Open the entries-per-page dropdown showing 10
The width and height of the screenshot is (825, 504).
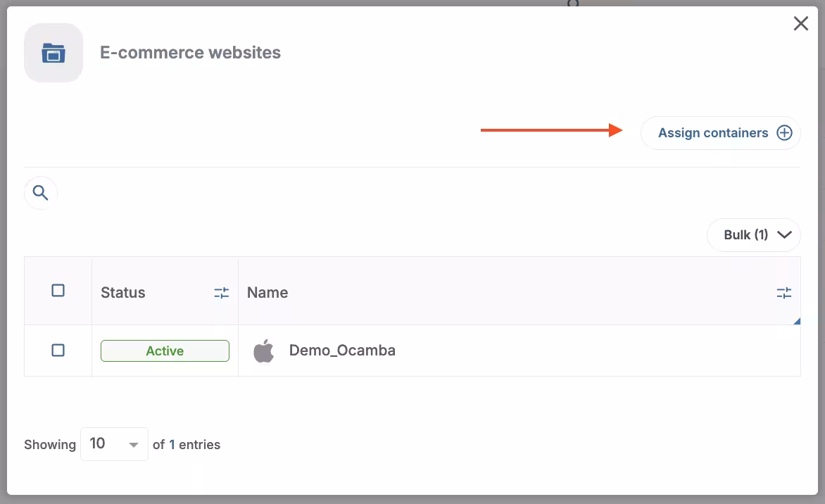click(114, 444)
